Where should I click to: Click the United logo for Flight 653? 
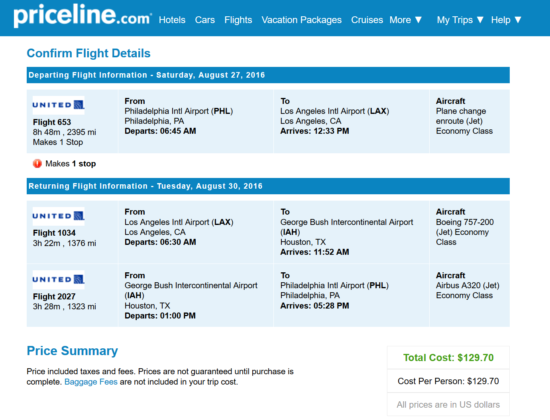coord(58,105)
